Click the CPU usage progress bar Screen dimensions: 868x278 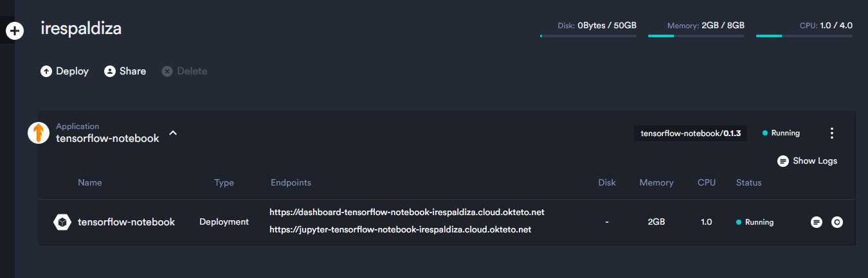pyautogui.click(x=804, y=36)
